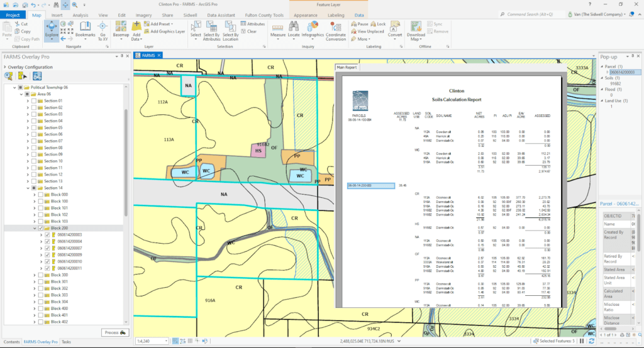644x348 pixels.
Task: Activate the Select features tool
Action: (x=196, y=30)
